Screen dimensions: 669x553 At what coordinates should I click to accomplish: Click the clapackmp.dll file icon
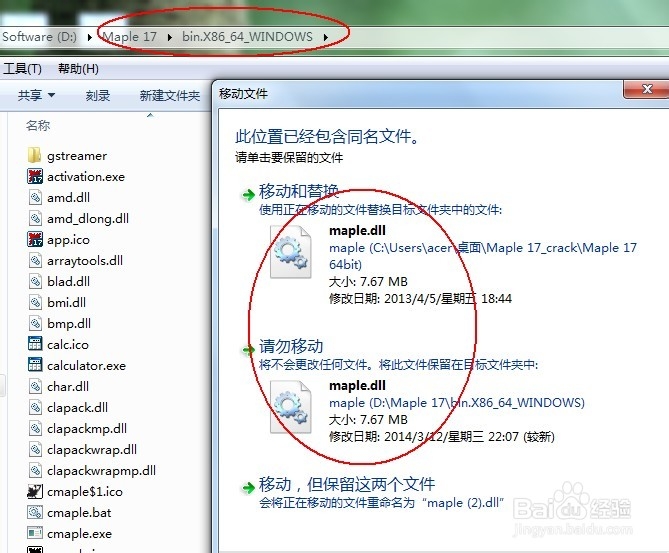(x=35, y=428)
